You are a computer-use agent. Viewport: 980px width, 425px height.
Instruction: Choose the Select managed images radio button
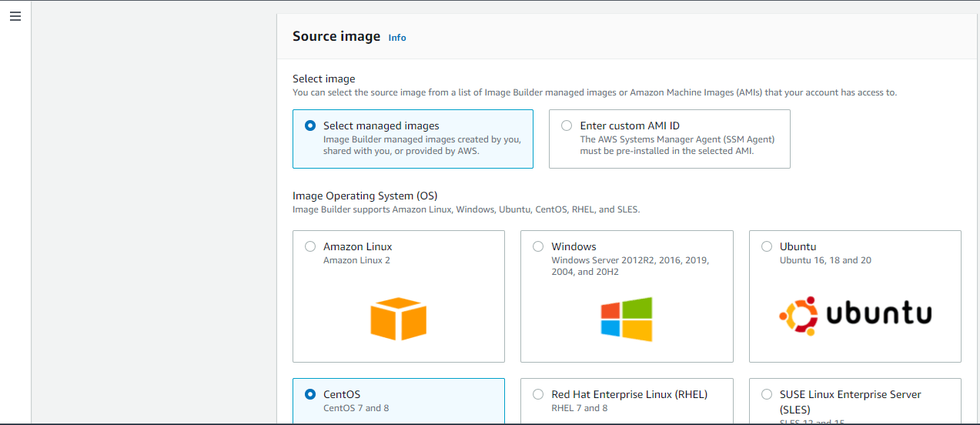point(310,125)
